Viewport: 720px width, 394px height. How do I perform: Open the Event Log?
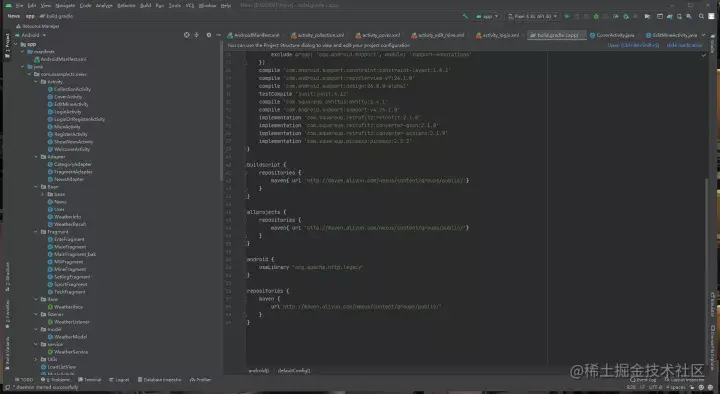tap(643, 380)
